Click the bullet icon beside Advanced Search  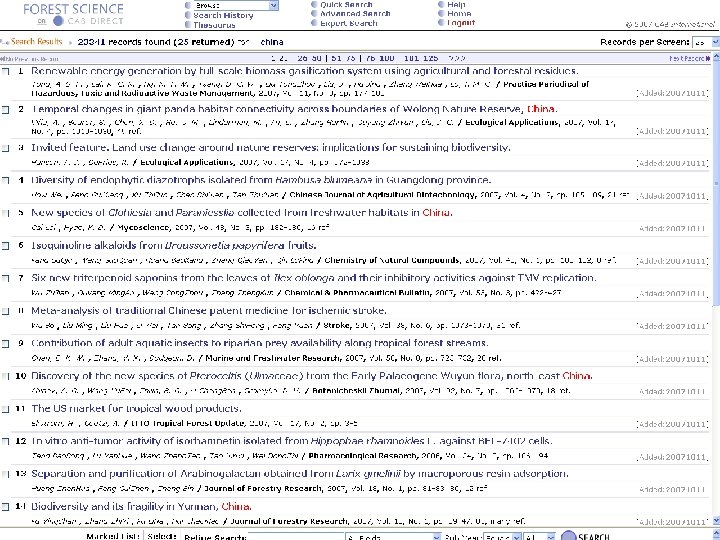(314, 14)
